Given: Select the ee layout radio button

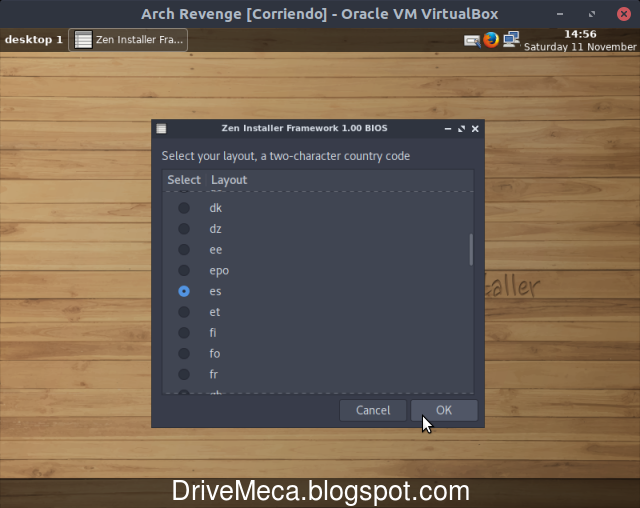Looking at the screenshot, I should pyautogui.click(x=184, y=250).
